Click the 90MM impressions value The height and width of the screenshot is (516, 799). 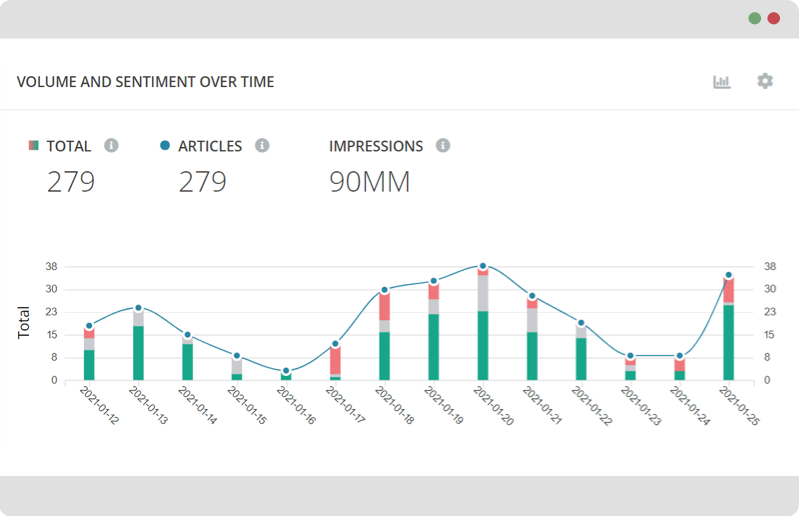point(369,182)
